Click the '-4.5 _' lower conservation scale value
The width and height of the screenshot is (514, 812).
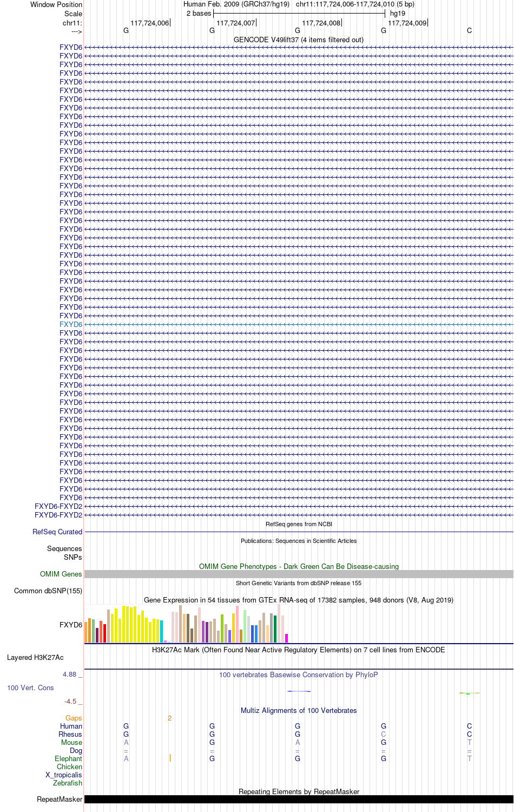(74, 702)
